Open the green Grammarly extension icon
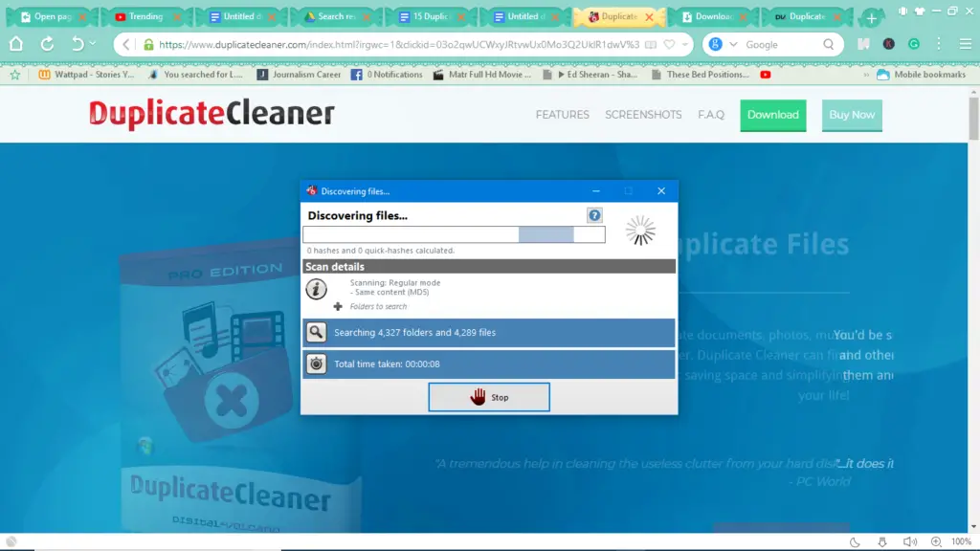Screen dimensions: 980x551 coord(914,44)
